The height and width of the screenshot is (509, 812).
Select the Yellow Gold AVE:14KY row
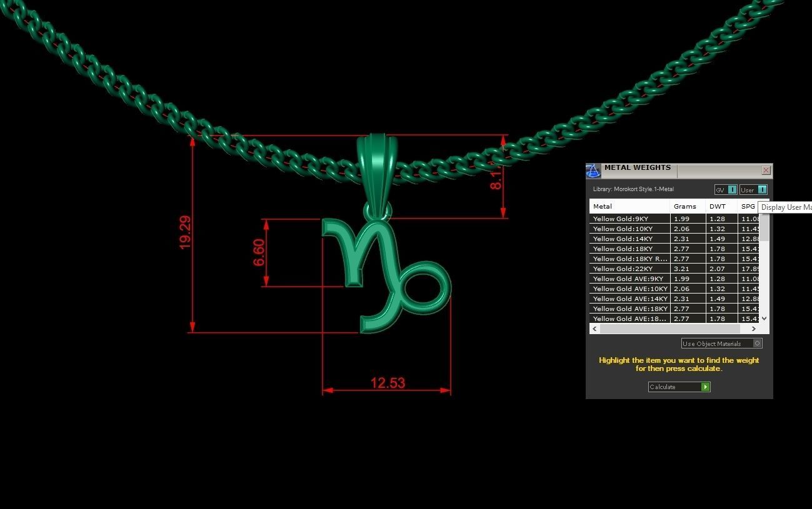(675, 299)
